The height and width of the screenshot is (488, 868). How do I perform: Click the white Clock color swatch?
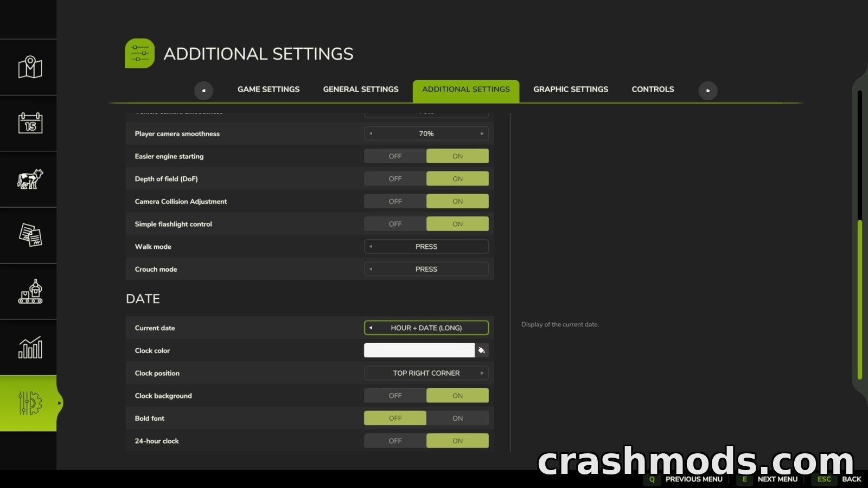[x=419, y=350]
